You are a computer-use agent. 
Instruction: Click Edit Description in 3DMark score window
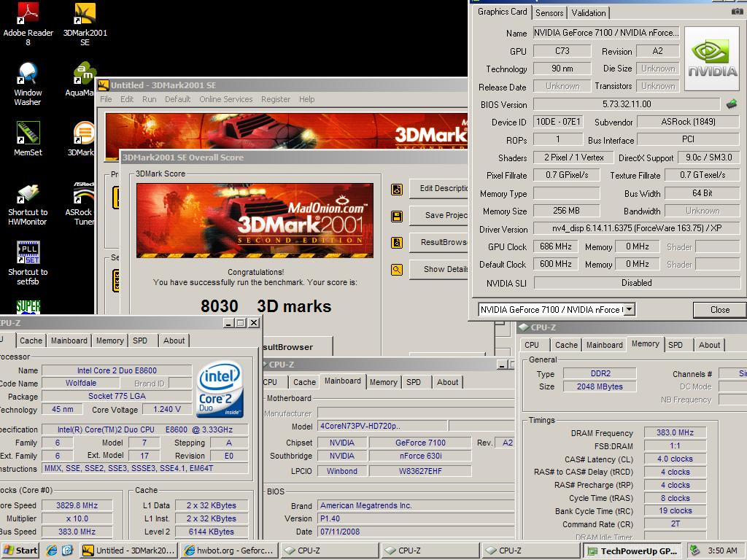438,189
